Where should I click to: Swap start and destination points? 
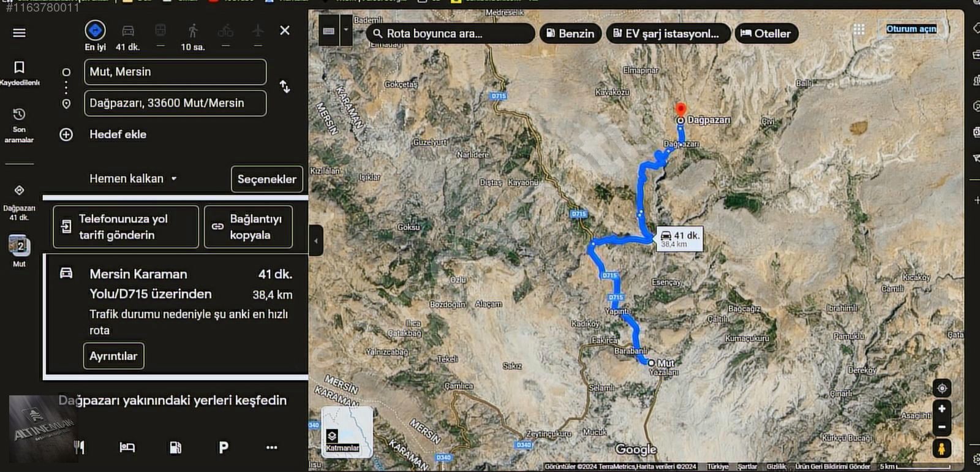tap(285, 86)
